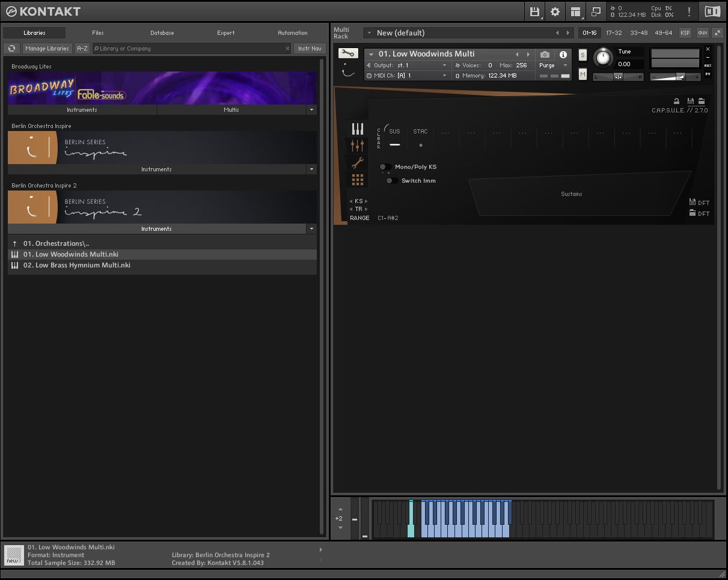This screenshot has width=728, height=580.
Task: Collapse the info pane with the small arrow
Action: point(320,549)
